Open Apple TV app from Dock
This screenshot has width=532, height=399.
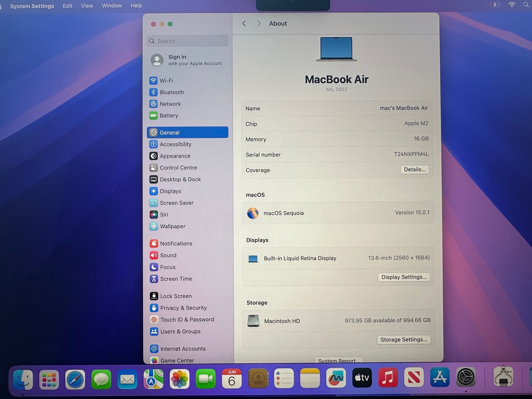[x=362, y=378]
